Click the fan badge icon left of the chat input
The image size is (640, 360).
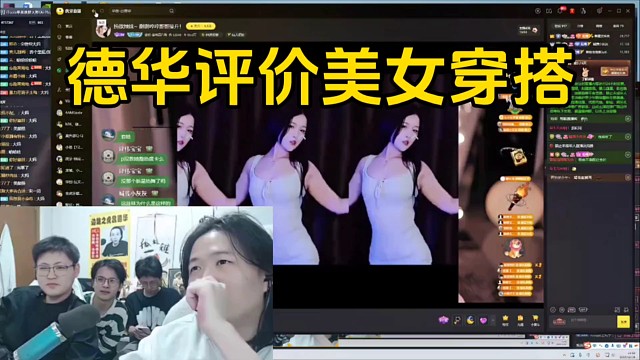[559, 322]
